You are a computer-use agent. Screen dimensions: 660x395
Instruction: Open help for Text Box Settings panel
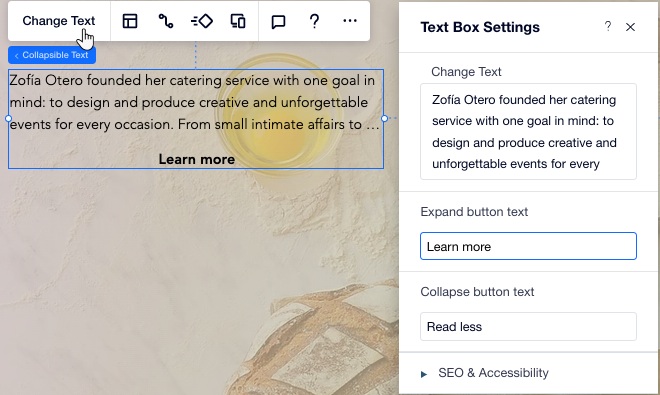(607, 27)
